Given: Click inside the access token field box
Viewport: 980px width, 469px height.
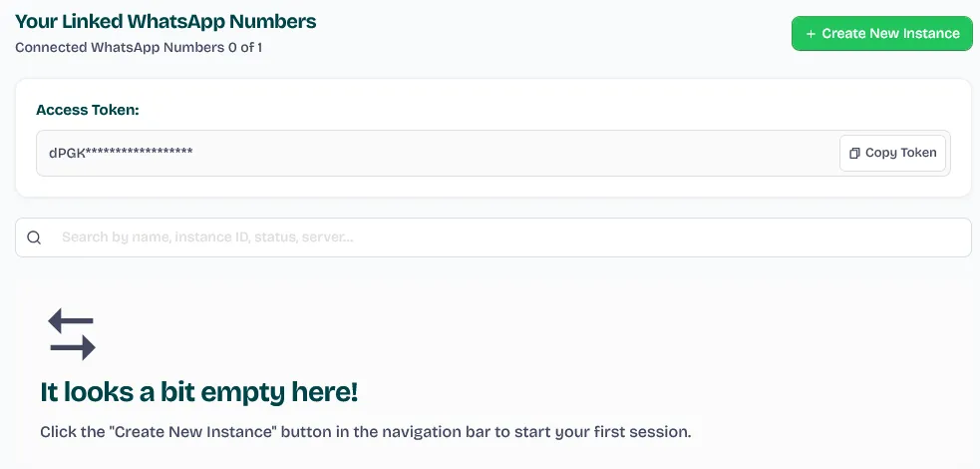Looking at the screenshot, I should [498, 153].
